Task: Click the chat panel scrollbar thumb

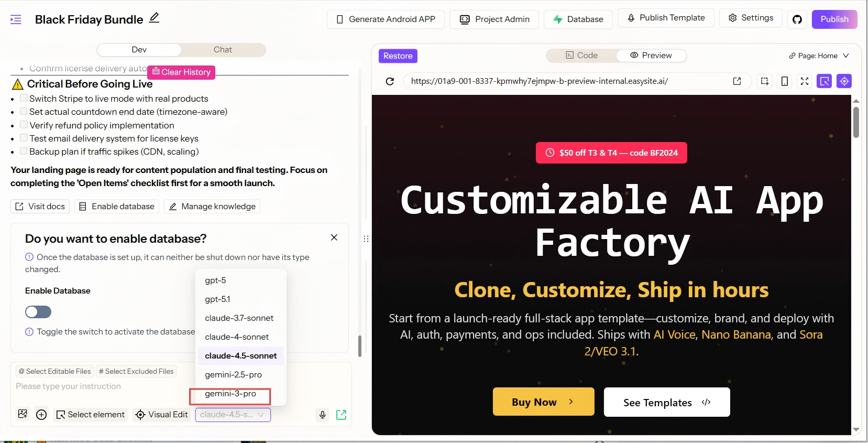Action: coord(360,346)
